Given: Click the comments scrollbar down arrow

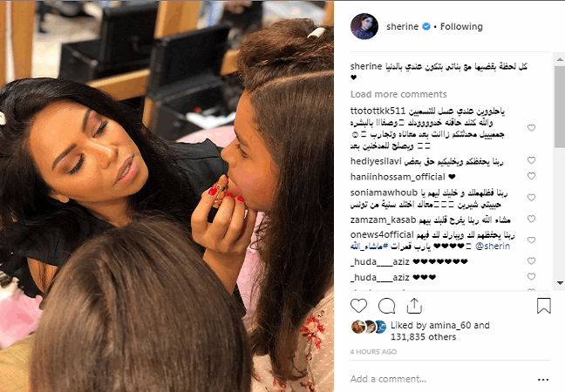Looking at the screenshot, I should click(560, 283).
